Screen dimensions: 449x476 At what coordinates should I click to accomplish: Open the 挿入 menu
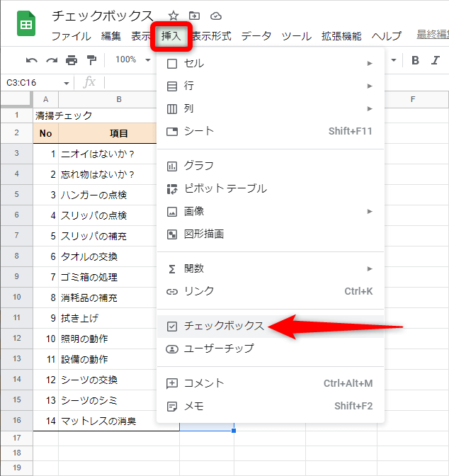point(171,36)
